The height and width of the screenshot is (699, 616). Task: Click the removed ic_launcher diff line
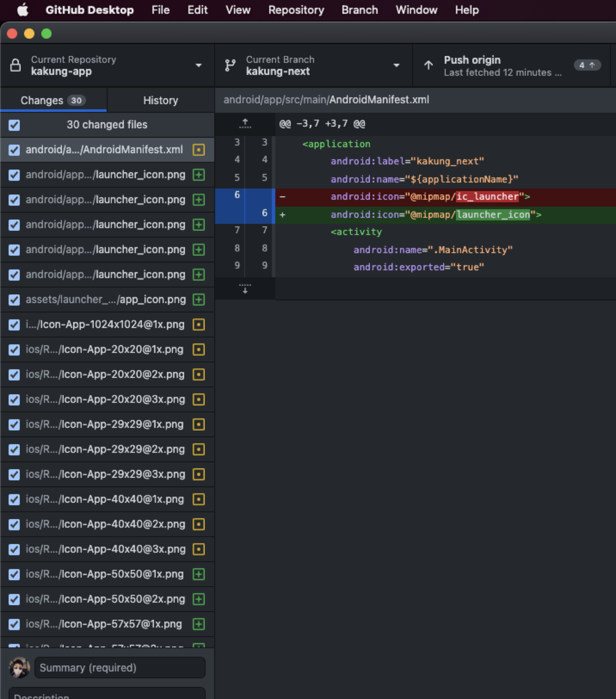[x=446, y=198]
